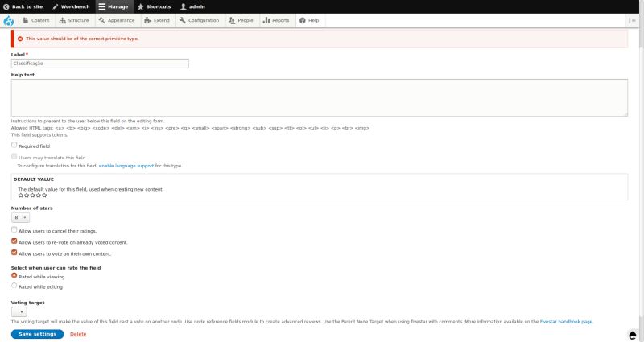
Task: Select Rated while viewing radio option
Action: coord(14,276)
